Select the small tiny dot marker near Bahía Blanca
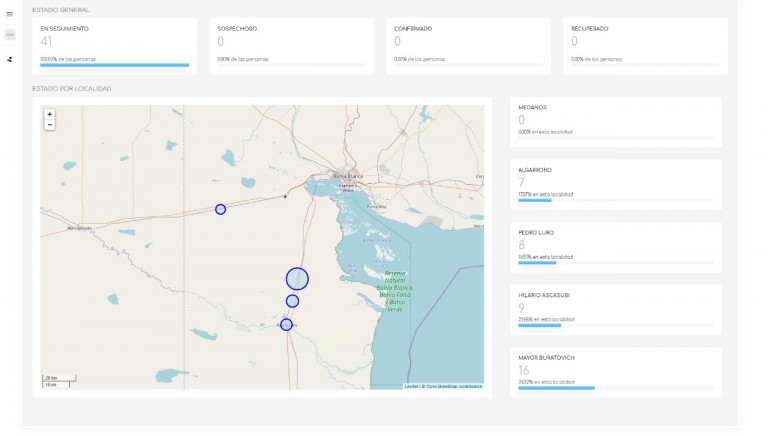This screenshot has height=436, width=768. point(285,197)
